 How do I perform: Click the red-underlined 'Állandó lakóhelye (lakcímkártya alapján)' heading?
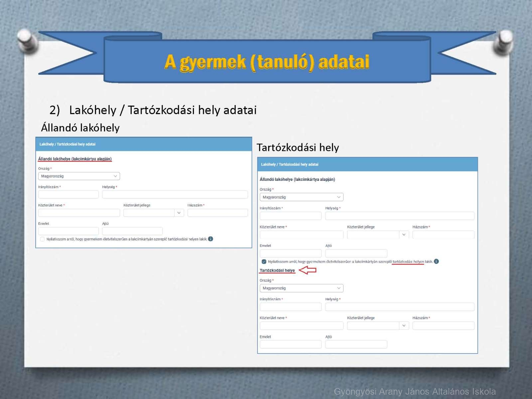[x=75, y=159]
